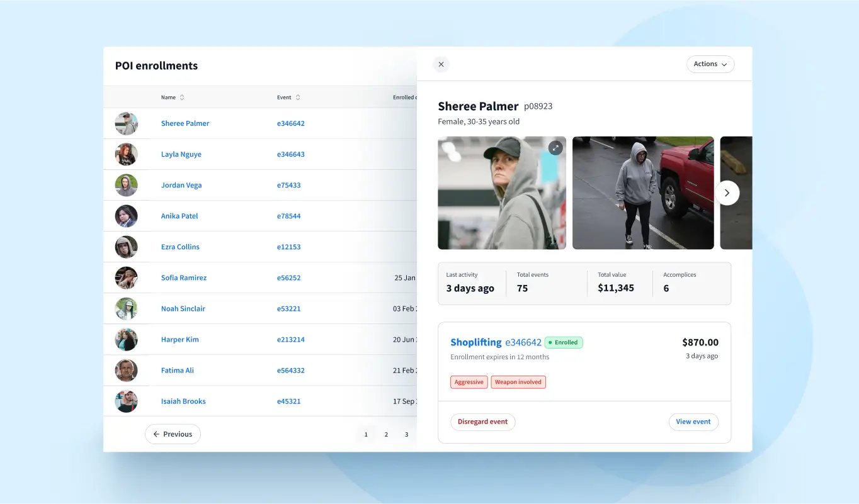Open the Layla Nguye name link
This screenshot has height=504, width=859.
[x=181, y=154]
